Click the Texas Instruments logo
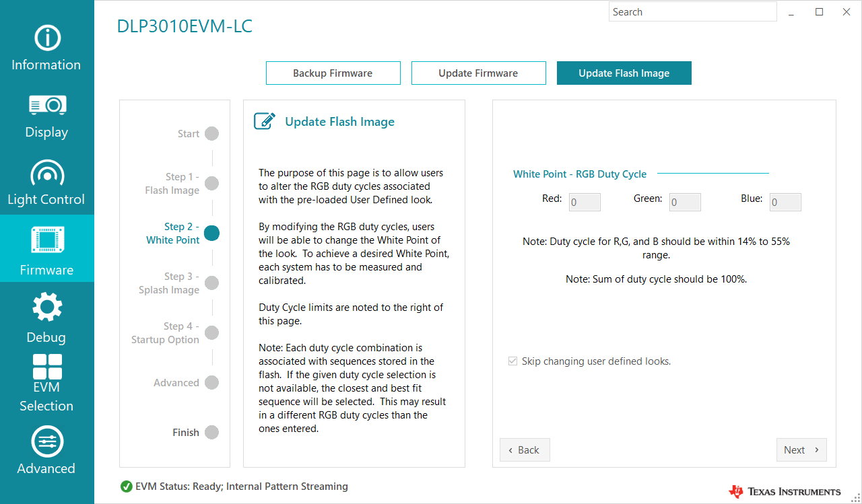The height and width of the screenshot is (504, 862). 785,491
